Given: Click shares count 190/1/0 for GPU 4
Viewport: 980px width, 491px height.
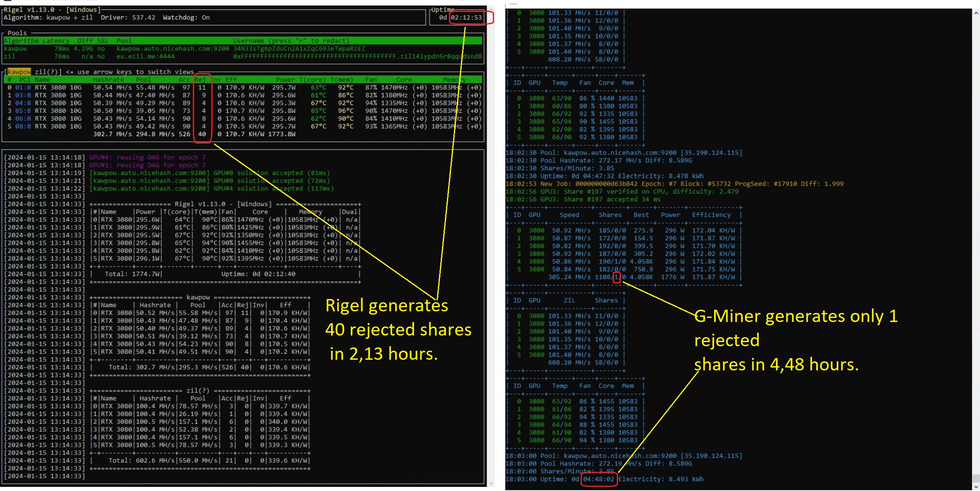Looking at the screenshot, I should (612, 262).
